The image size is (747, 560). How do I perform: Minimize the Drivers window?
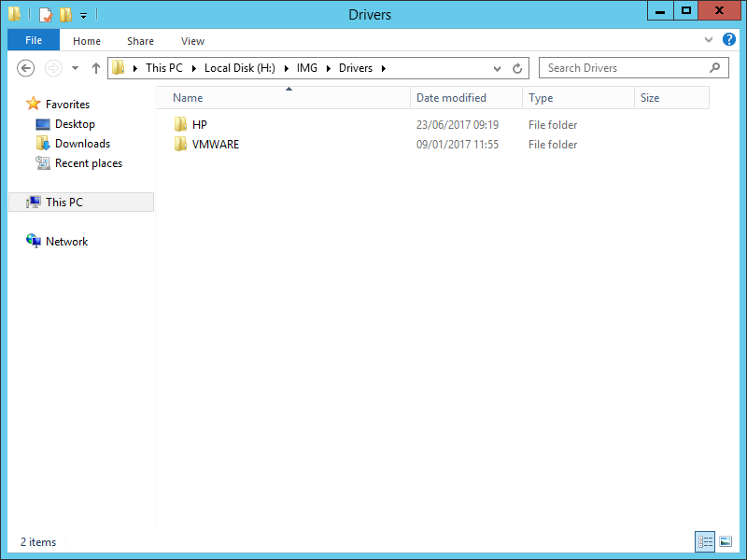(660, 10)
